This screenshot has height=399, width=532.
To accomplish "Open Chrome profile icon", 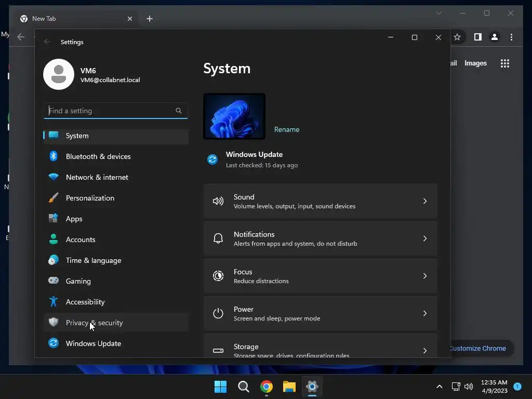I will [x=495, y=37].
